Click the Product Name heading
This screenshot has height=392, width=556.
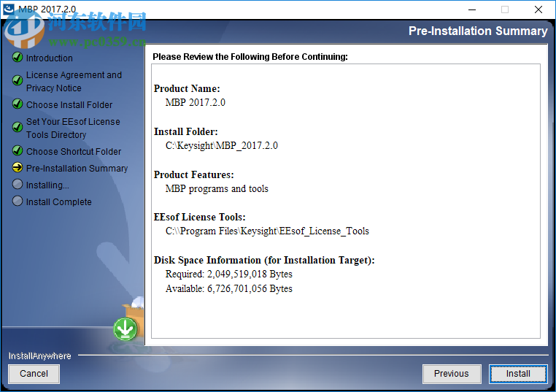tap(187, 88)
